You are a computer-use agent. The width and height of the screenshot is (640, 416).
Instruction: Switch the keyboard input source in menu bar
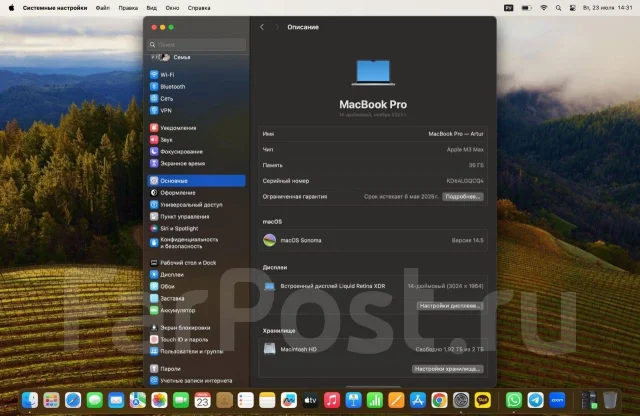point(509,8)
